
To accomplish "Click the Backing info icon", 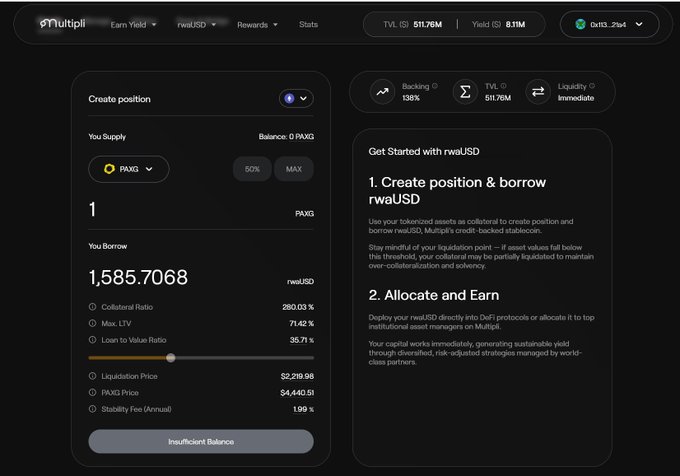I will click(435, 86).
